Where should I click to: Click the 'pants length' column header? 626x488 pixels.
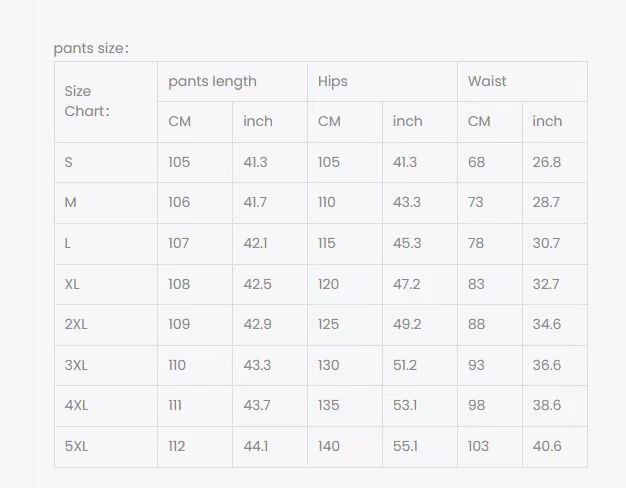click(x=212, y=81)
